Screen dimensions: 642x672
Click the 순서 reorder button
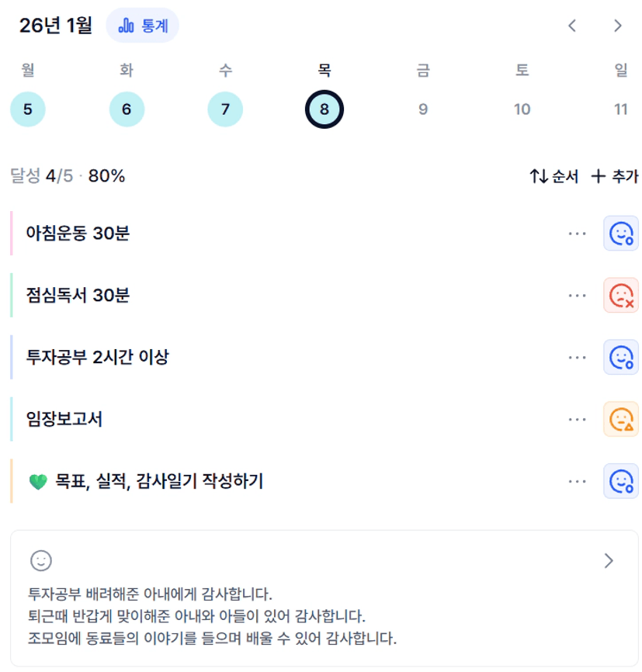point(554,176)
